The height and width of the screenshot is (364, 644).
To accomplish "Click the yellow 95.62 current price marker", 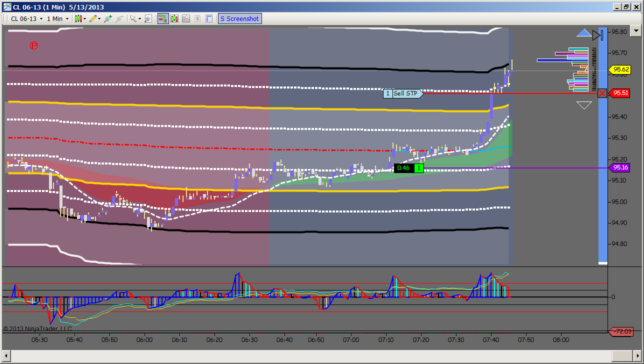I will pos(620,69).
